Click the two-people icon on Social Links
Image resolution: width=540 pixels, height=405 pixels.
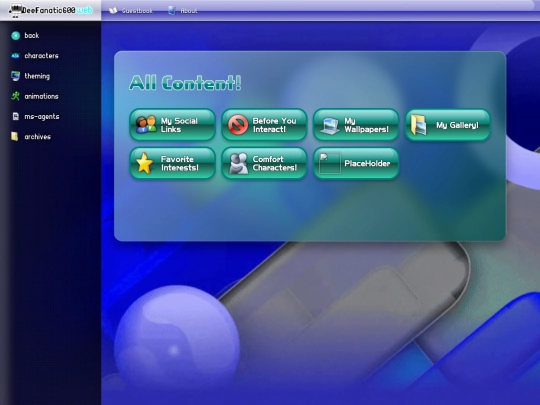click(x=146, y=125)
